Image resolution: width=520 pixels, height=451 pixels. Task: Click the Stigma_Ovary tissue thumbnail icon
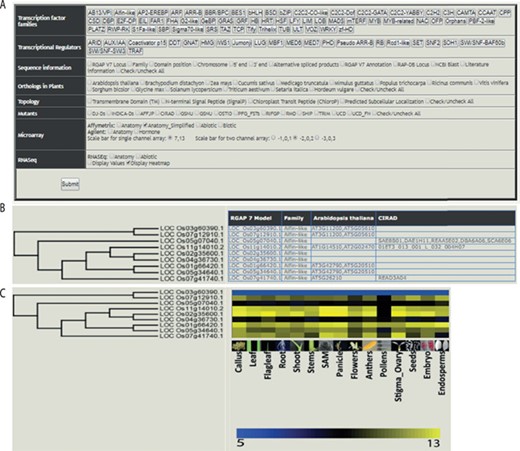coord(398,345)
